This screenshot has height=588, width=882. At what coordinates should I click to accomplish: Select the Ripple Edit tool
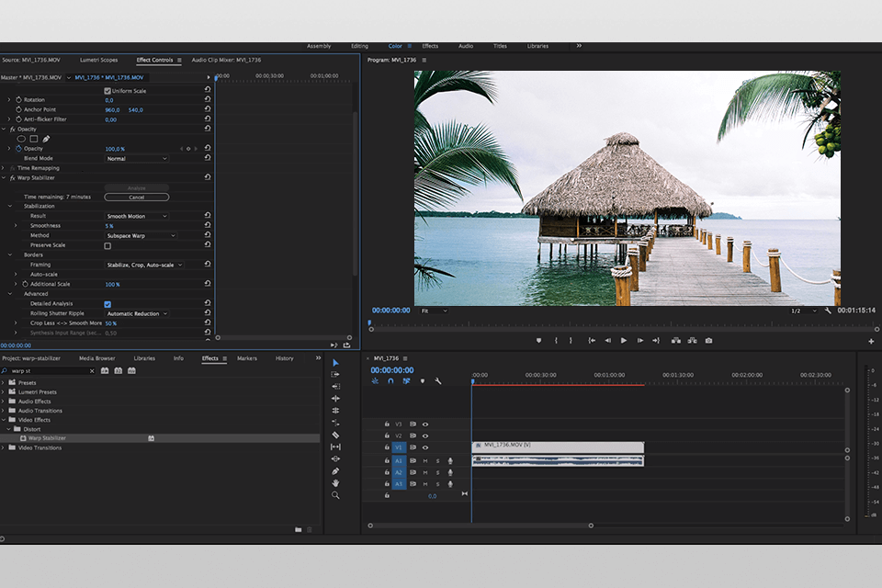336,399
